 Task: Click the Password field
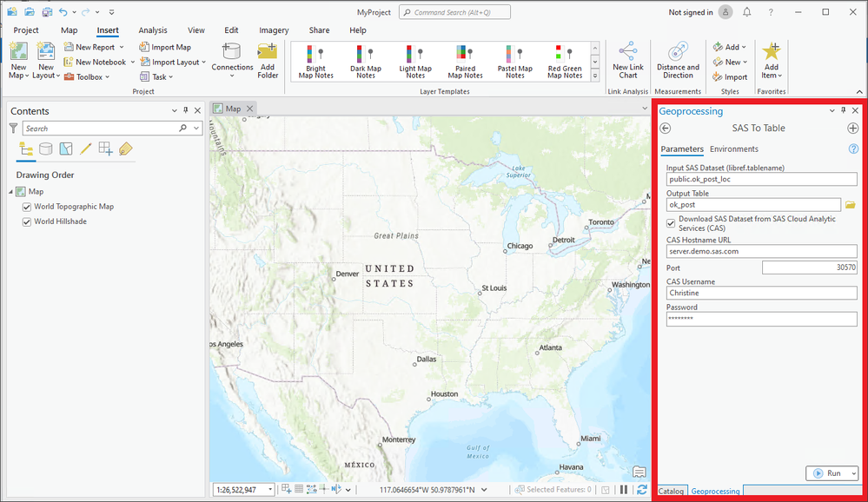(x=761, y=318)
